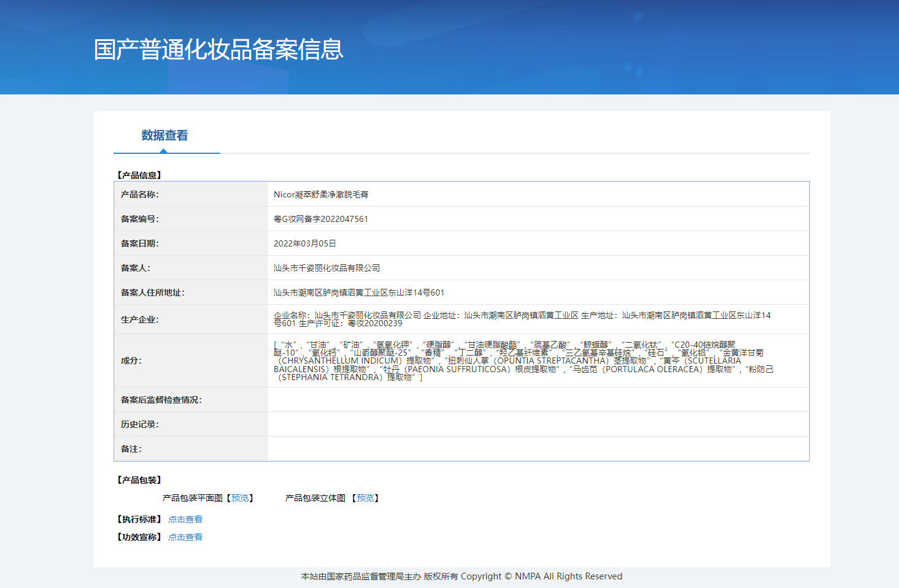Viewport: 899px width, 588px height.
Task: Click the 产品包装立体图 label
Action: pyautogui.click(x=314, y=498)
